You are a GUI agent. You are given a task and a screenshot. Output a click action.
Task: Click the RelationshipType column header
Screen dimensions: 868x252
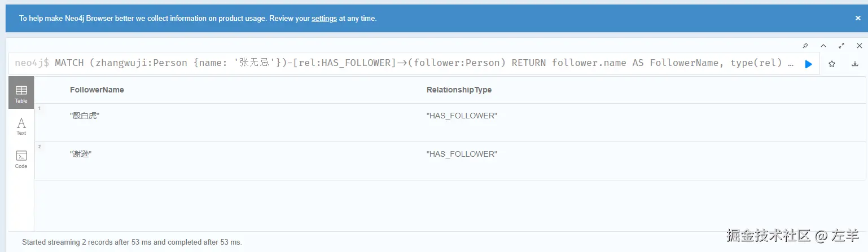coord(459,90)
